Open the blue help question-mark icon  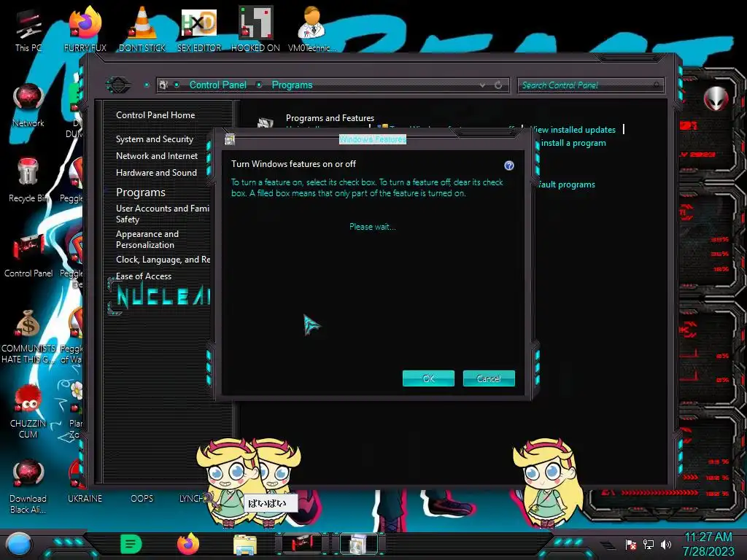(508, 166)
